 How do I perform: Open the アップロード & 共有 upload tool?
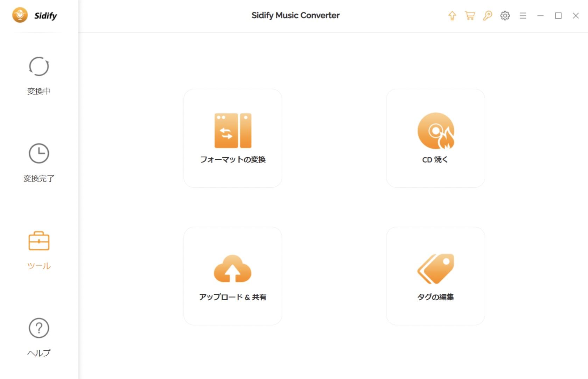click(x=233, y=276)
